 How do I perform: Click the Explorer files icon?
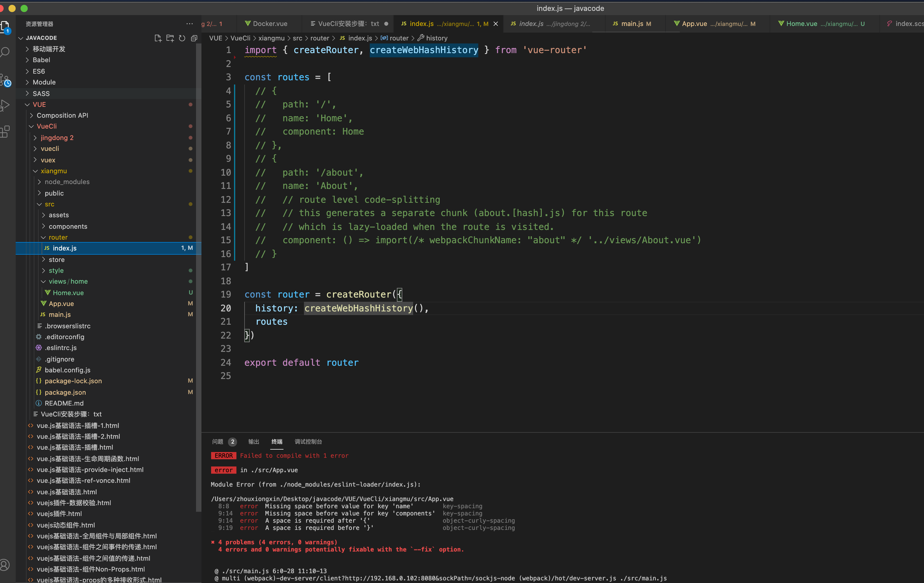[x=5, y=27]
